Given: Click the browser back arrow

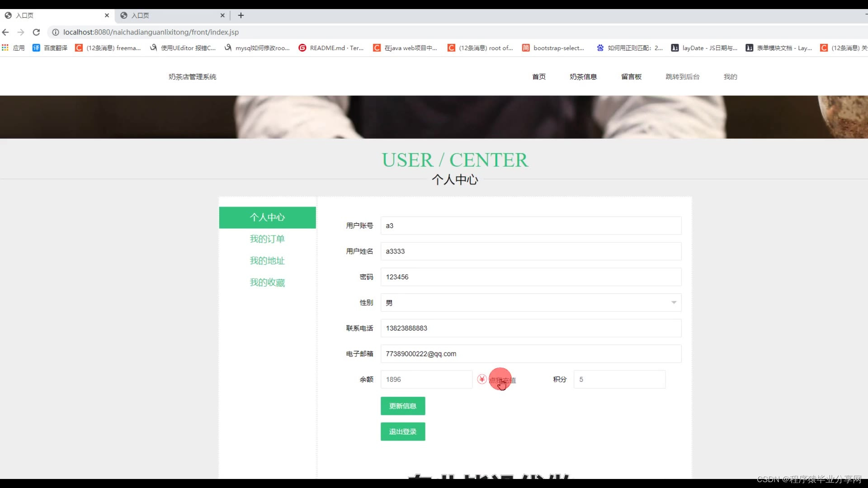Looking at the screenshot, I should (x=5, y=32).
